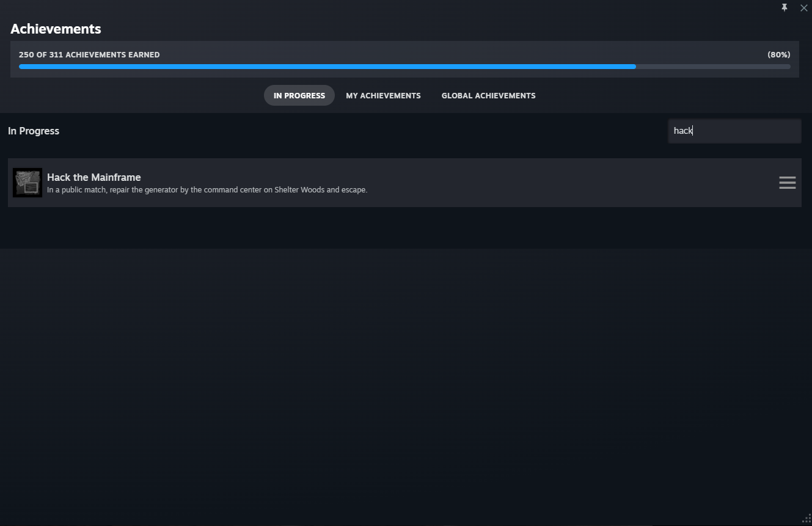Click the "In Progress" section heading
This screenshot has height=526, width=812.
click(x=34, y=131)
